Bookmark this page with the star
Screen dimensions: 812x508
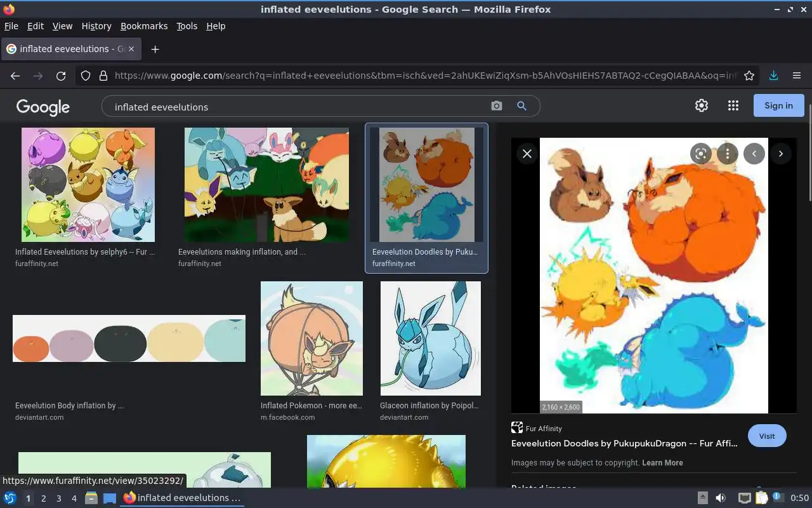point(749,76)
